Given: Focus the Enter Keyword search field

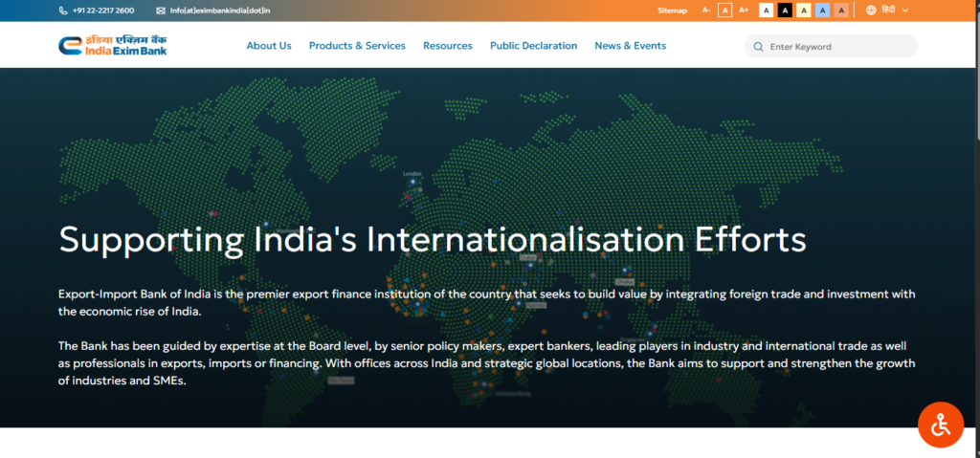Looking at the screenshot, I should pyautogui.click(x=831, y=46).
